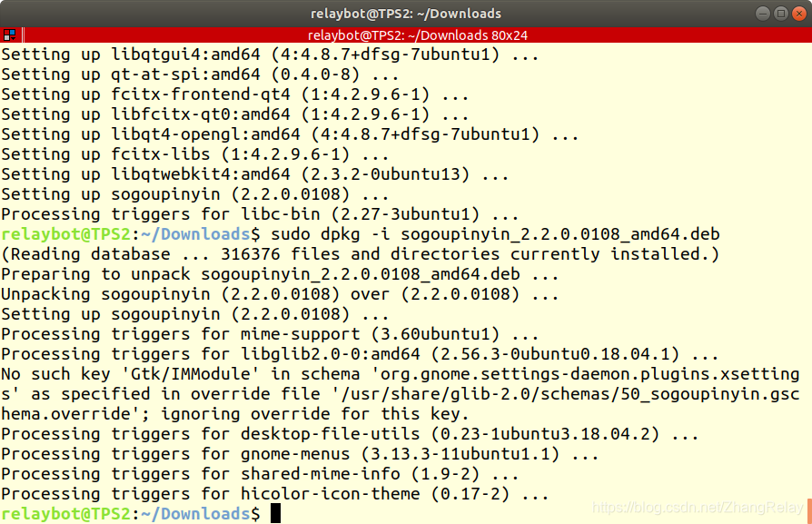Click 'ignoring override for this key.' text
812x524 pixels.
click(x=315, y=414)
